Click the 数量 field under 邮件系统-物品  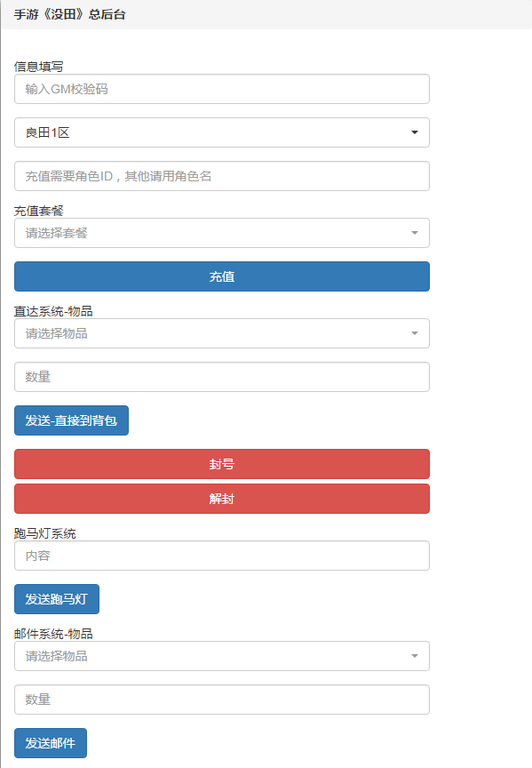[x=222, y=700]
